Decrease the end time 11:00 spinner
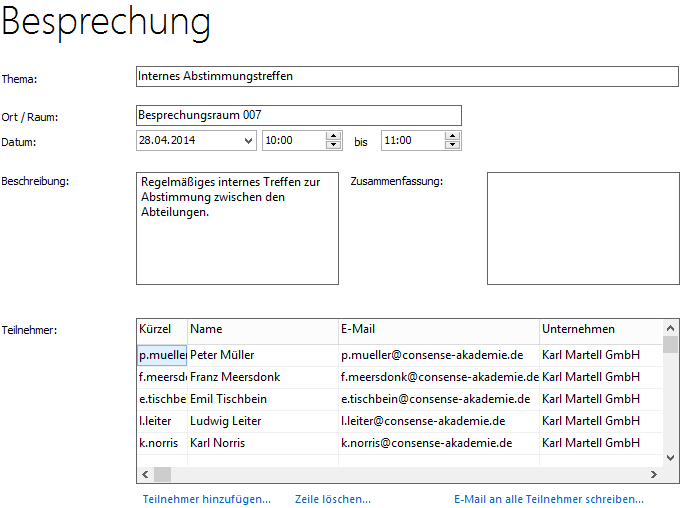Screen dimensions: 686x508 coord(452,146)
